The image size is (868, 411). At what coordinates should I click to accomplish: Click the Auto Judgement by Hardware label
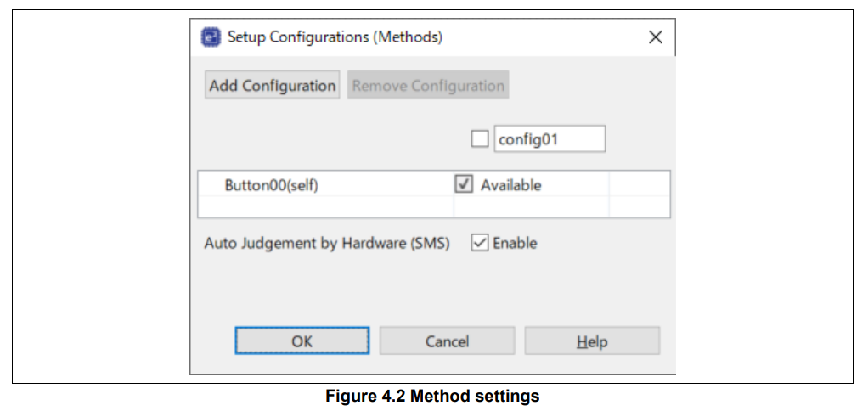pyautogui.click(x=326, y=243)
